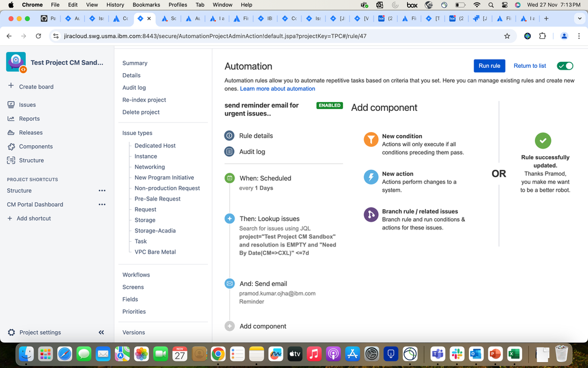This screenshot has width=588, height=368.
Task: Open the Details settings page
Action: (131, 75)
